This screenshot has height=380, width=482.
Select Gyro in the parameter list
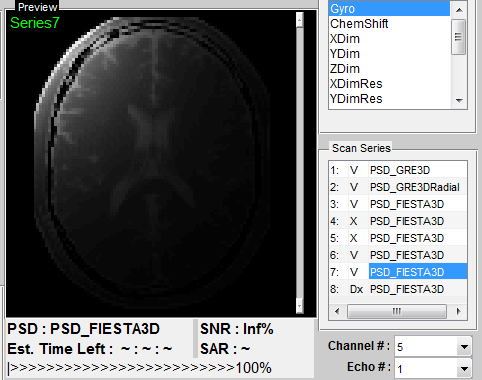(389, 9)
